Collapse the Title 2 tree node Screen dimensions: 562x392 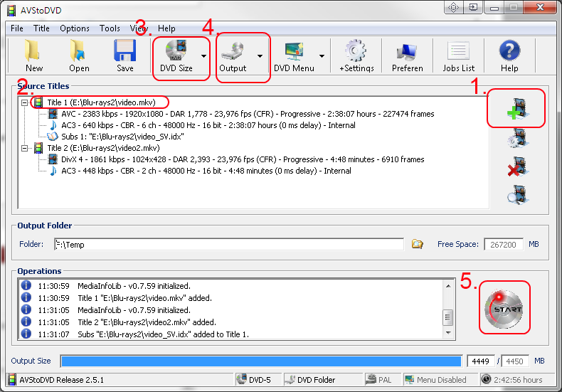click(24, 148)
